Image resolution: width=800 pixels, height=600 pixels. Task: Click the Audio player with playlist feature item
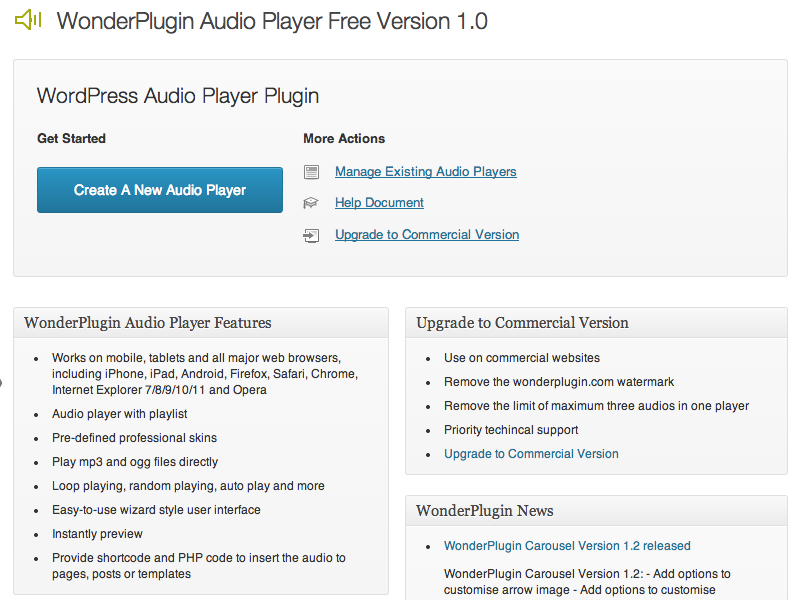120,414
